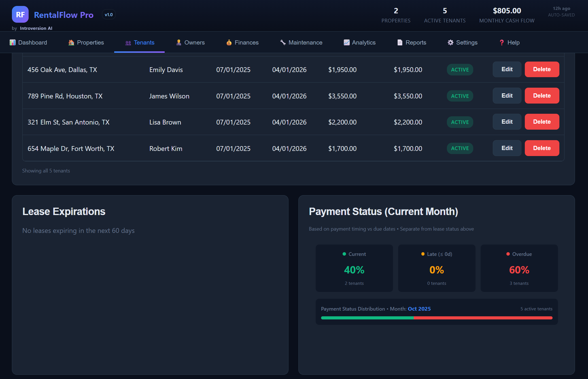
Task: Click the RF logo icon
Action: click(x=20, y=14)
